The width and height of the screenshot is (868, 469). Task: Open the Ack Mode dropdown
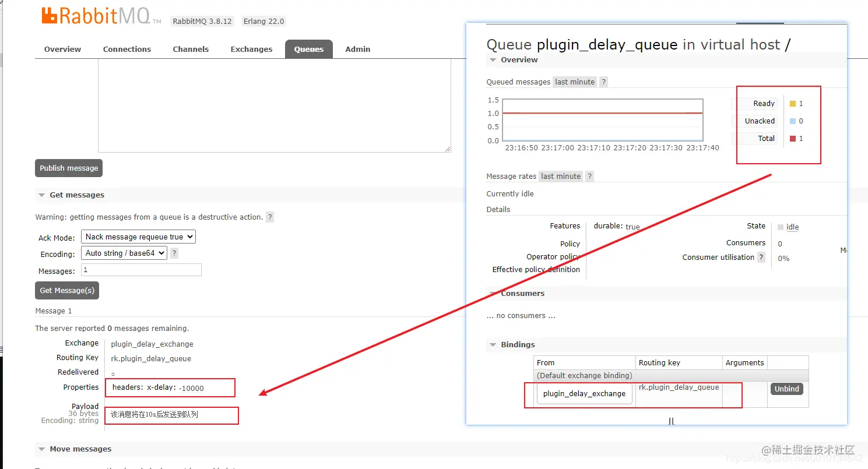coord(138,237)
